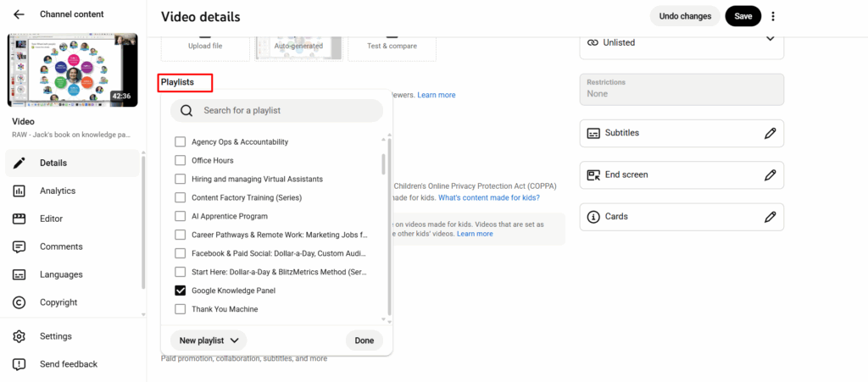Open the Unlisted visibility dropdown
Viewport: 868px width, 382px height.
pyautogui.click(x=682, y=42)
